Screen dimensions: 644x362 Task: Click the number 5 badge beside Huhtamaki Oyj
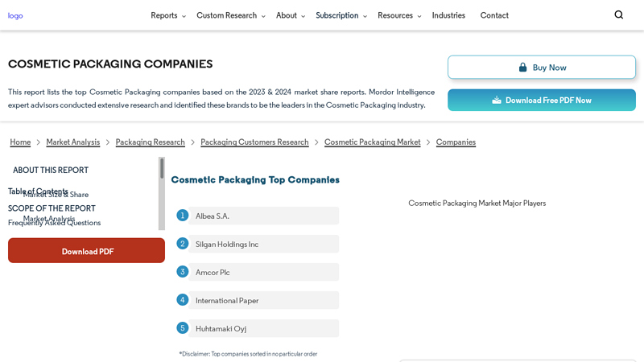[183, 328]
